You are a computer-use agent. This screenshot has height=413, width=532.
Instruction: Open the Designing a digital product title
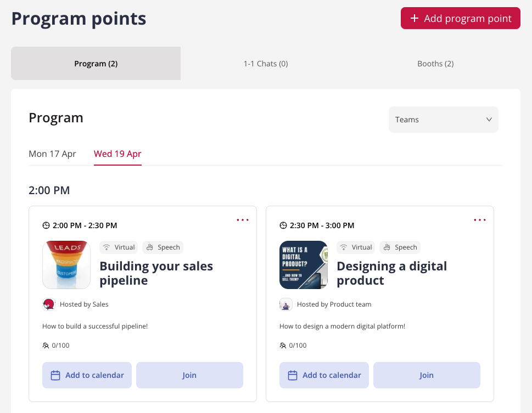point(392,273)
